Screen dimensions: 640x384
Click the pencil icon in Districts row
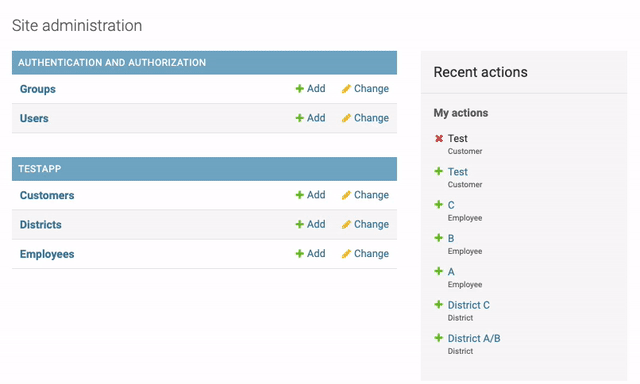coord(346,224)
